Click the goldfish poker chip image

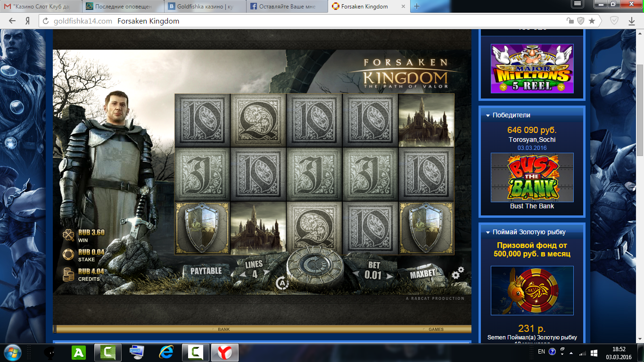point(532,290)
